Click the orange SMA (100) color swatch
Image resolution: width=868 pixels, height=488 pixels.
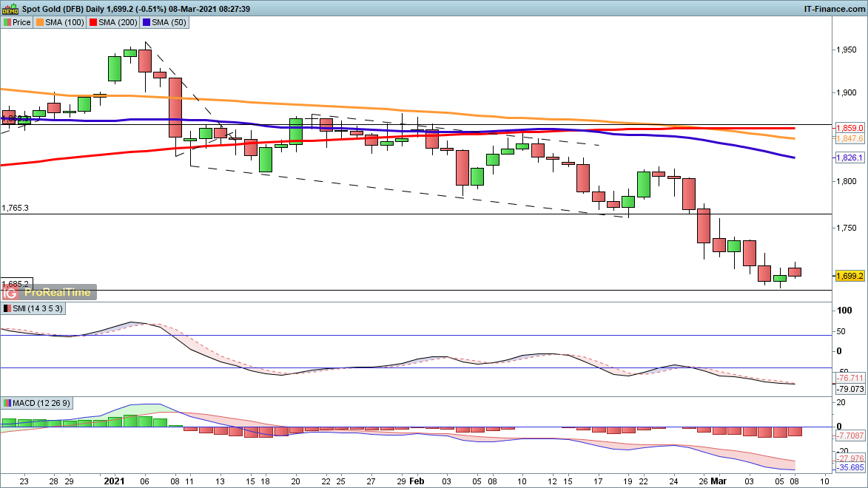point(40,22)
